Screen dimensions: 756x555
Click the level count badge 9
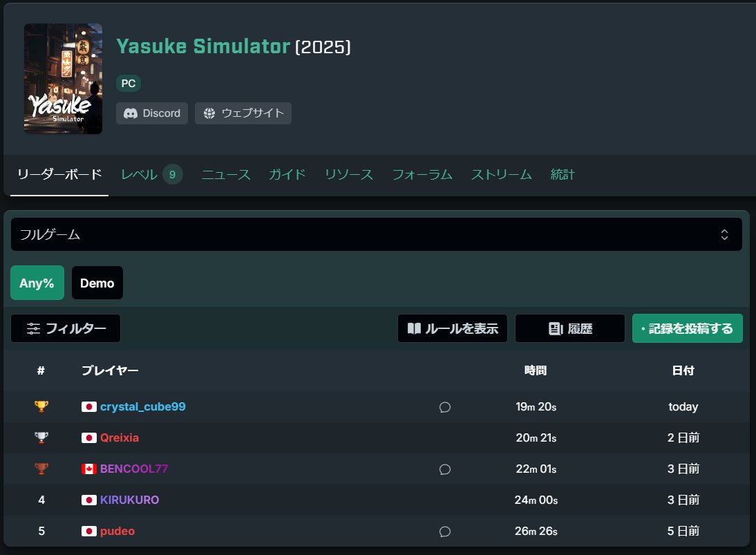click(x=172, y=174)
